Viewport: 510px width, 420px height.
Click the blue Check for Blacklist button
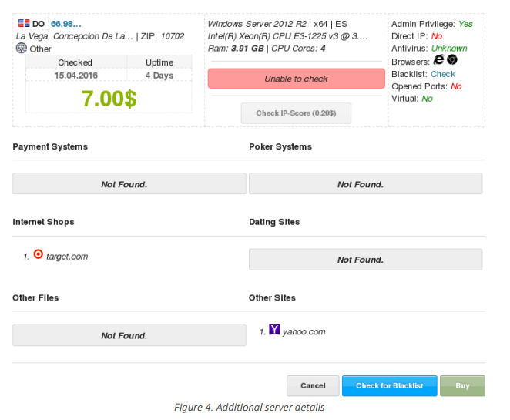(389, 386)
